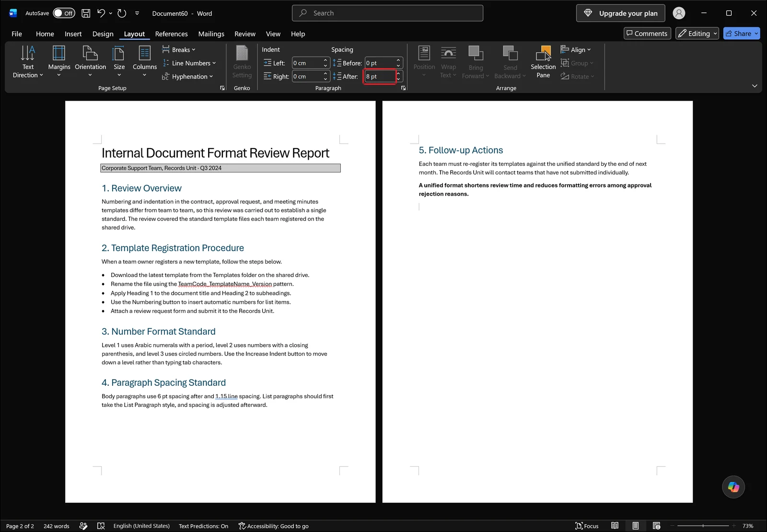Screen dimensions: 767x532
Task: Switch to the References tab
Action: pos(172,34)
